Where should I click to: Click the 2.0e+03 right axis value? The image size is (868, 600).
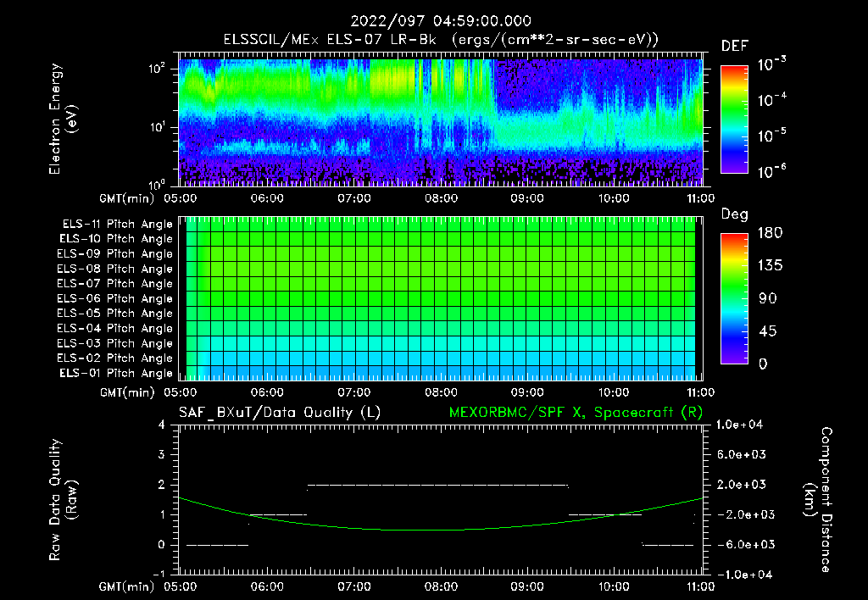[742, 485]
